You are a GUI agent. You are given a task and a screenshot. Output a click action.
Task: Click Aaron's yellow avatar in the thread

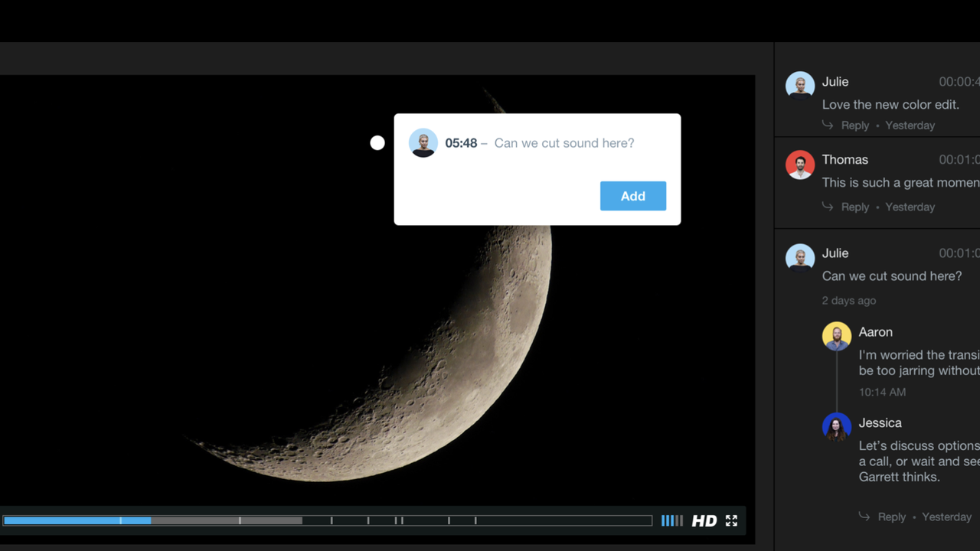(x=837, y=336)
